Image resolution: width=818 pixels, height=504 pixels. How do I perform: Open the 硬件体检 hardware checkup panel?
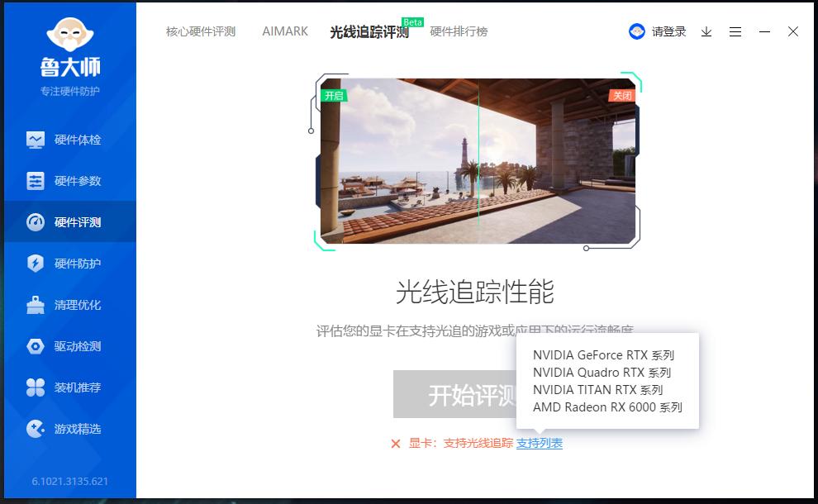coord(69,139)
